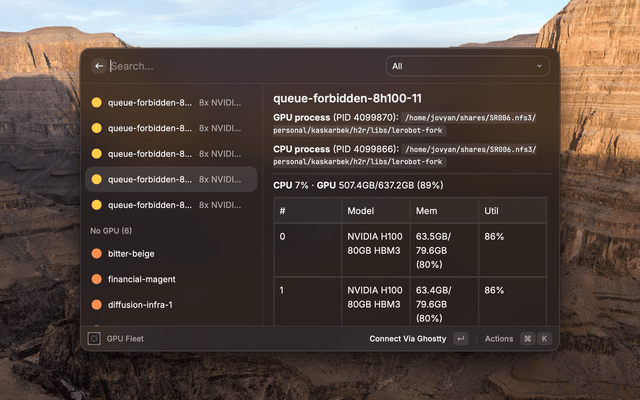
Task: Click the GPU Fleet icon in footer
Action: click(x=94, y=338)
